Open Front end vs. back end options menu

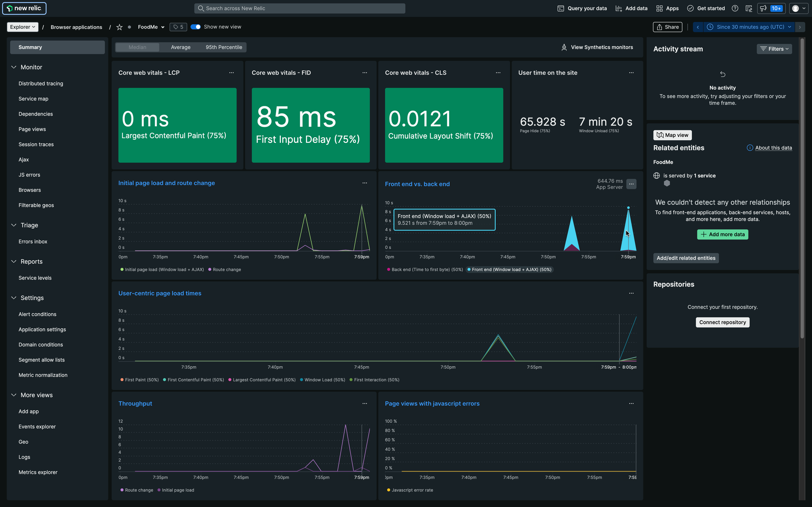click(x=631, y=184)
